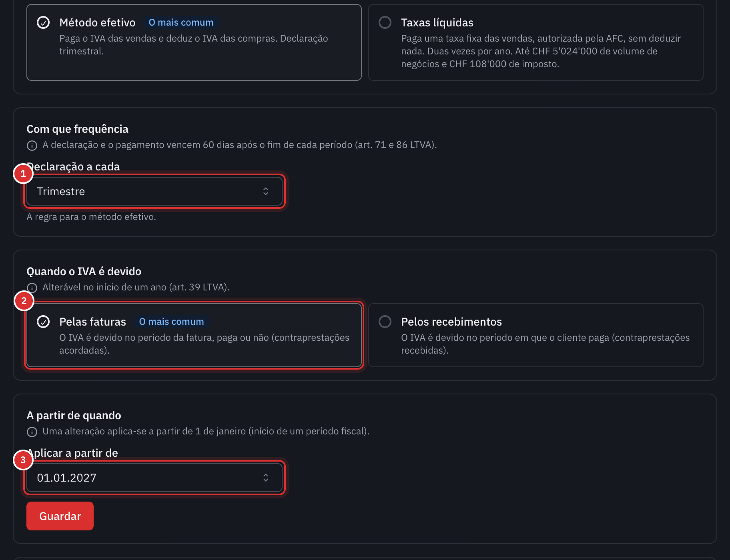The image size is (730, 560).
Task: Click info icon beside declaração deadline text
Action: [x=32, y=145]
